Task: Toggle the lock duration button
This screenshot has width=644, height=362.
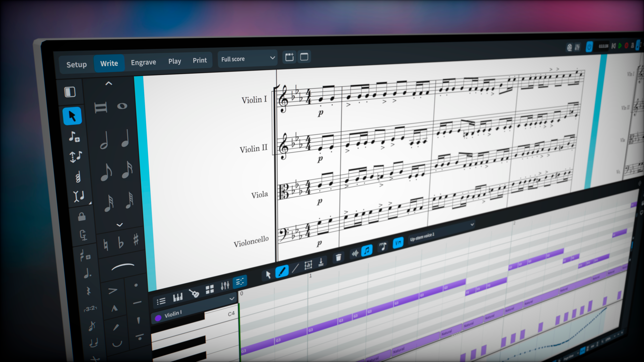Action: tap(82, 217)
